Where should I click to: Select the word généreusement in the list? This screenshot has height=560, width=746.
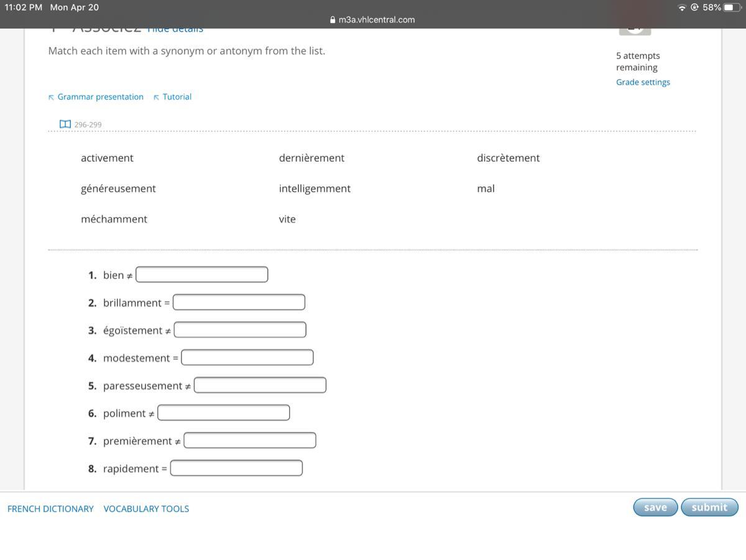click(118, 188)
